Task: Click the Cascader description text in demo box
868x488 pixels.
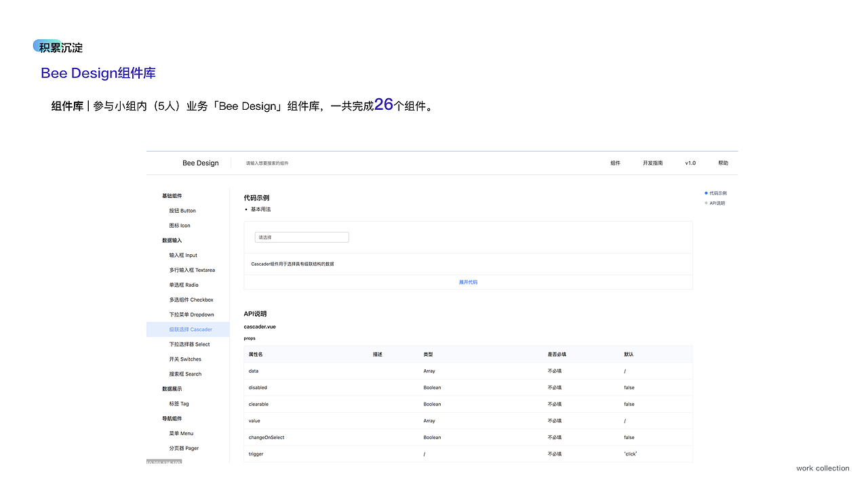Action: (x=292, y=264)
